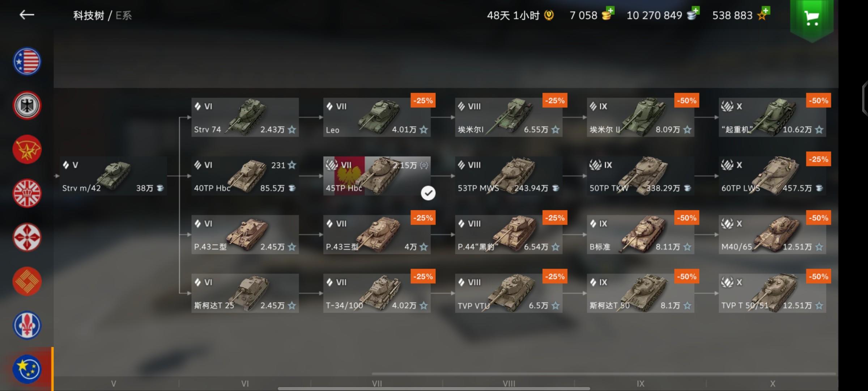
Task: Open the Leo tier VII tank card
Action: click(377, 117)
